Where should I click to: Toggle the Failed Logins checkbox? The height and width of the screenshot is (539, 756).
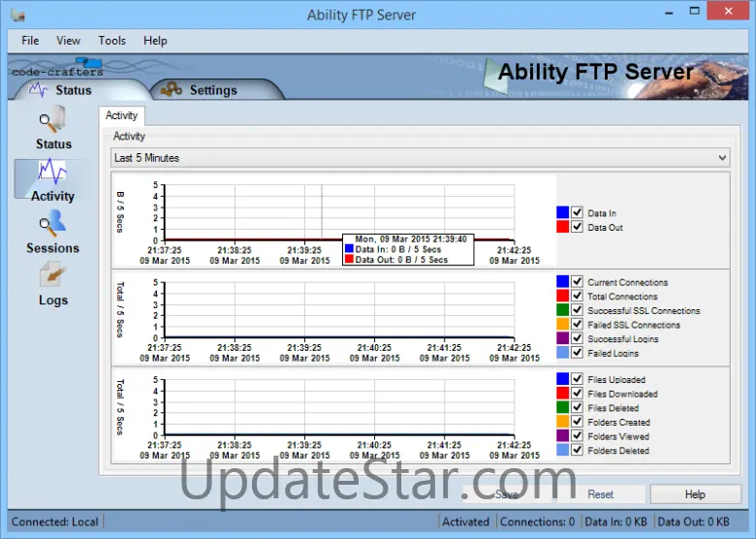pos(577,353)
